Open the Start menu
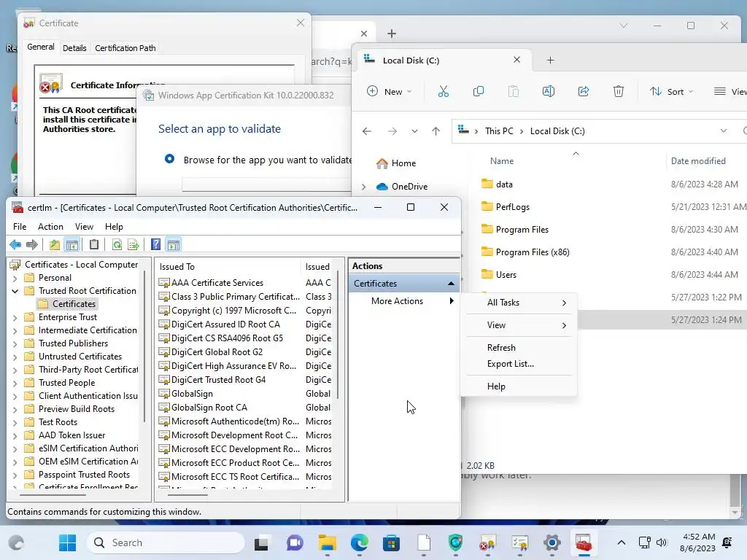The image size is (747, 560). [67, 542]
